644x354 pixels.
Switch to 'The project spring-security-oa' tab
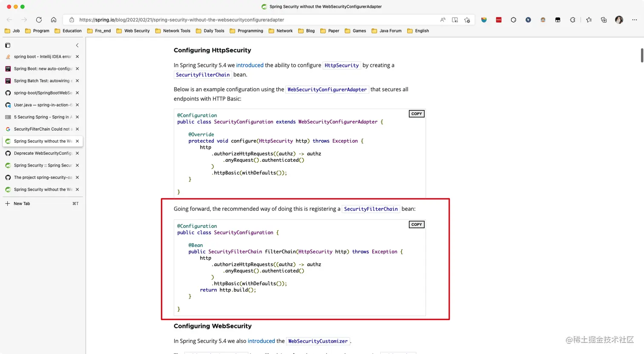[x=43, y=177]
